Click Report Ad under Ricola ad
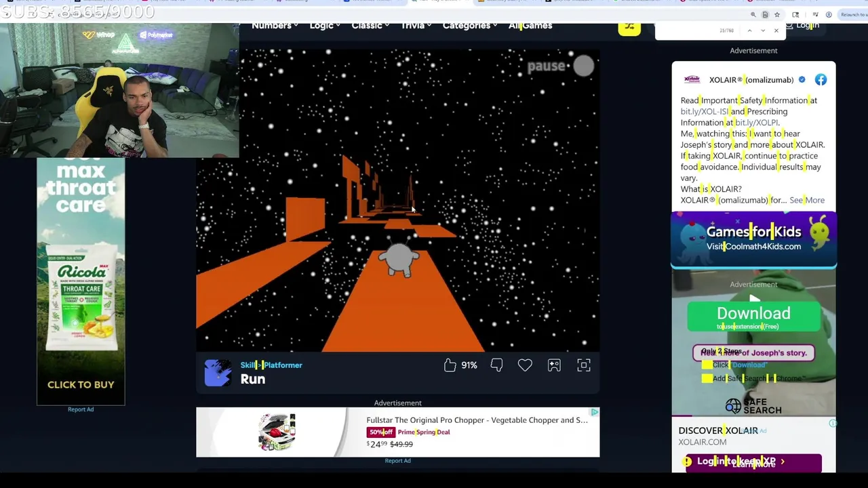The height and width of the screenshot is (488, 868). coord(81,409)
